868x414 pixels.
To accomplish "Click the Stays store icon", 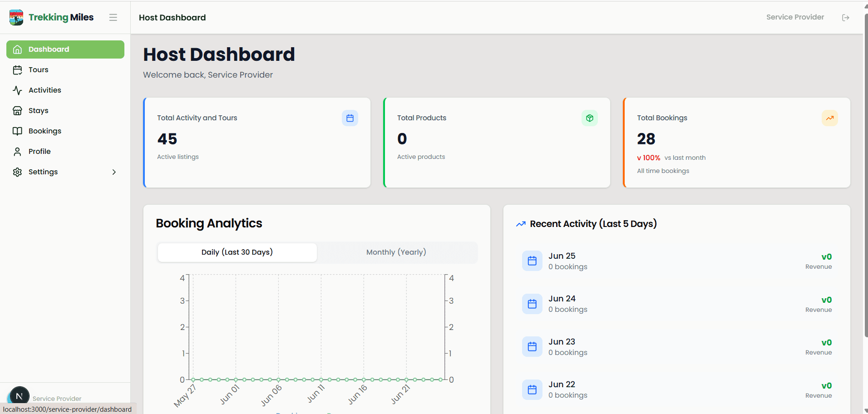I will coord(17,111).
